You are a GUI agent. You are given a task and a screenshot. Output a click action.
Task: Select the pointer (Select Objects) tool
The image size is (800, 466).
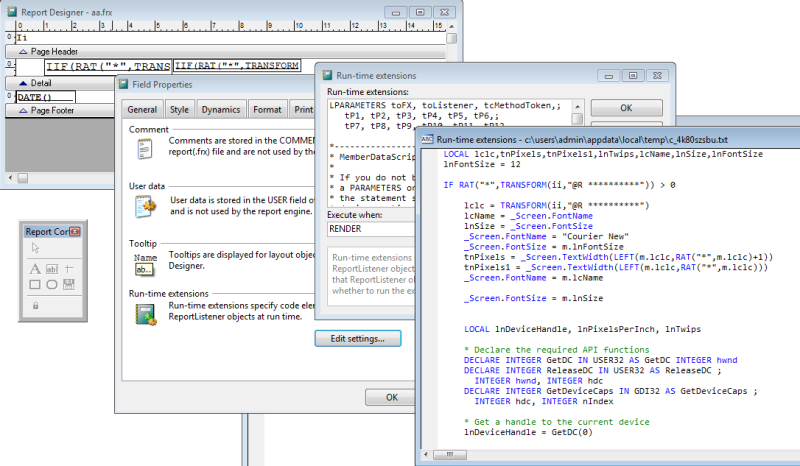click(35, 248)
